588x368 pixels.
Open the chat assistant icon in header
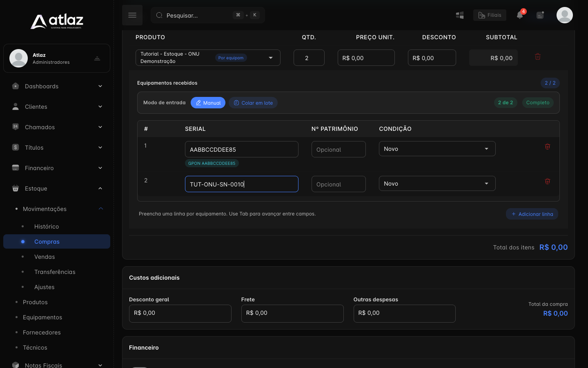[540, 15]
